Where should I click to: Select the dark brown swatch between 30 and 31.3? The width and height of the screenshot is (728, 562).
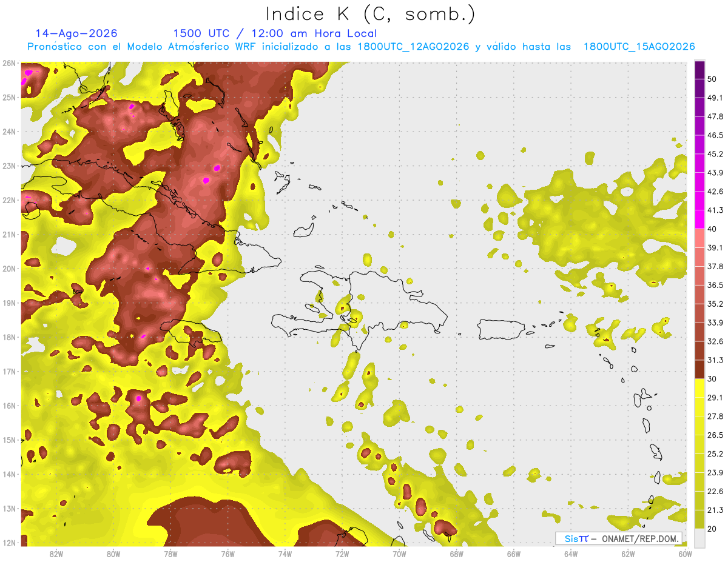(699, 369)
